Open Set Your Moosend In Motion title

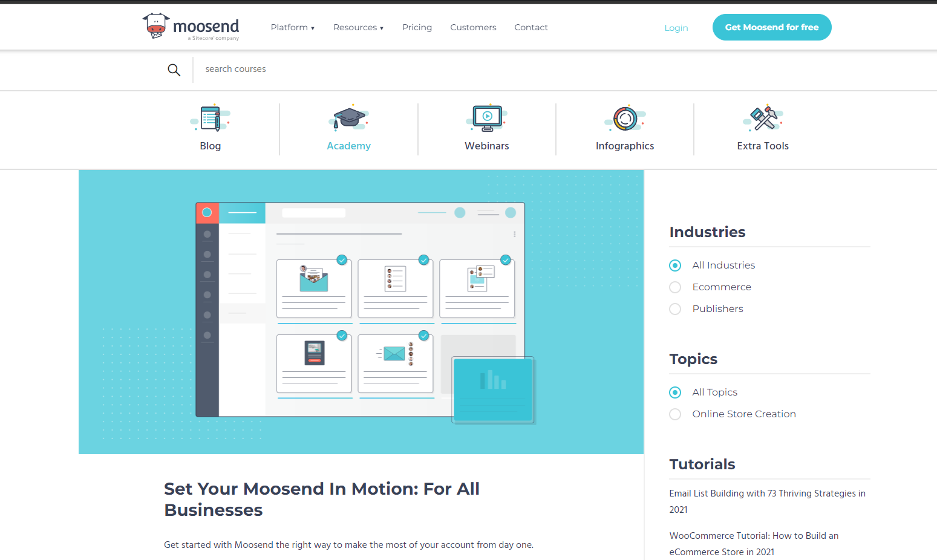point(322,499)
